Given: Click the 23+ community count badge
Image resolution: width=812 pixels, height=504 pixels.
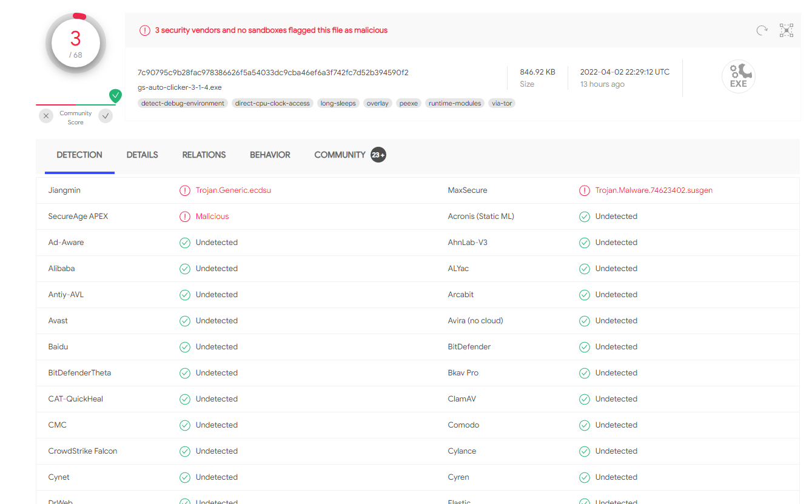Looking at the screenshot, I should click(378, 155).
